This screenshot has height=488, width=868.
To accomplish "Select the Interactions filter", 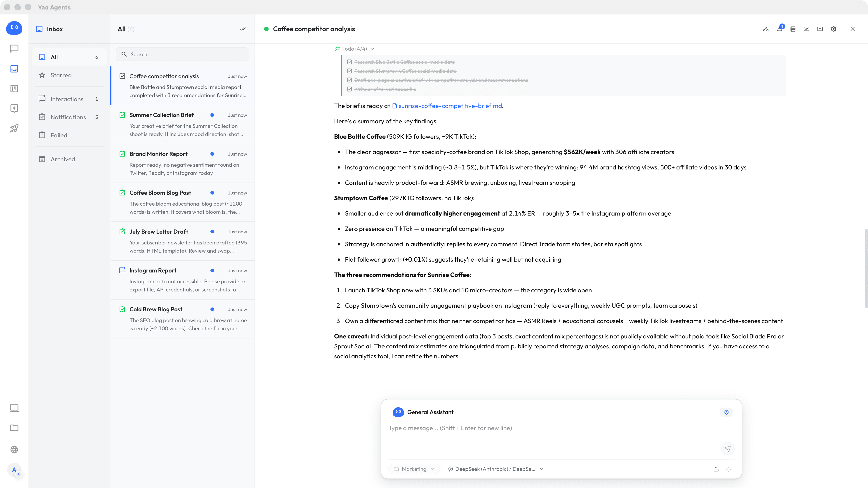I will (69, 99).
